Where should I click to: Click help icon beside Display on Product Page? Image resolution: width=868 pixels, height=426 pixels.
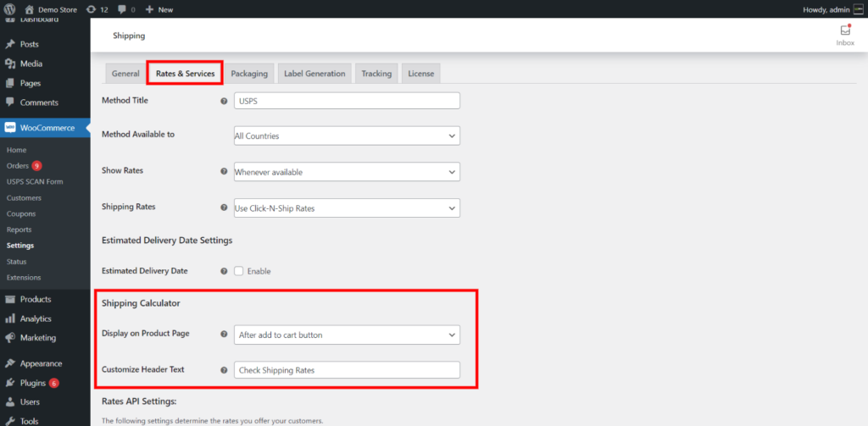224,335
